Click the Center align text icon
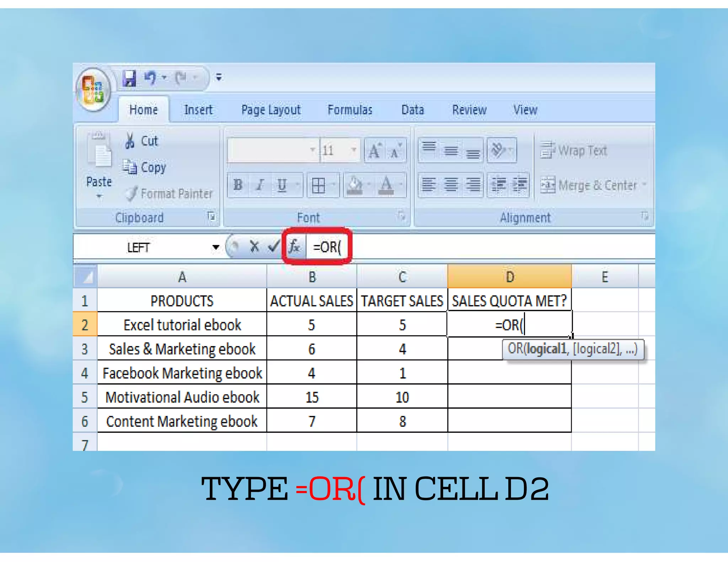 click(451, 185)
